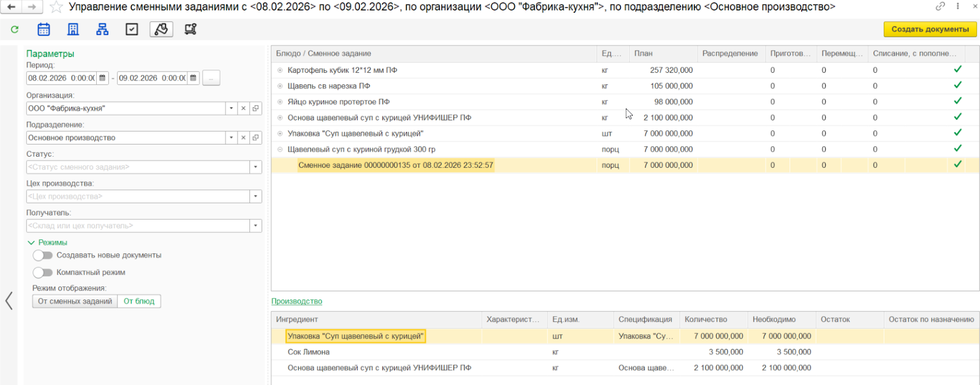Add the form to favorites with the star
The image size is (980, 385).
click(x=56, y=7)
